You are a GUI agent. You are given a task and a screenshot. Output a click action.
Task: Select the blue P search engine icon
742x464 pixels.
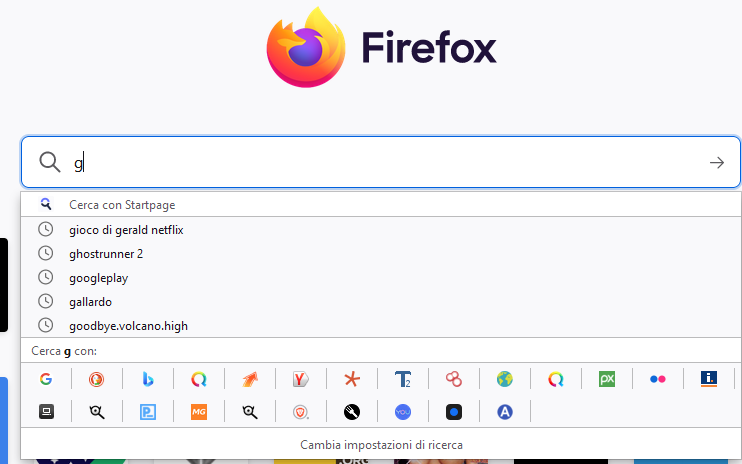coord(148,412)
